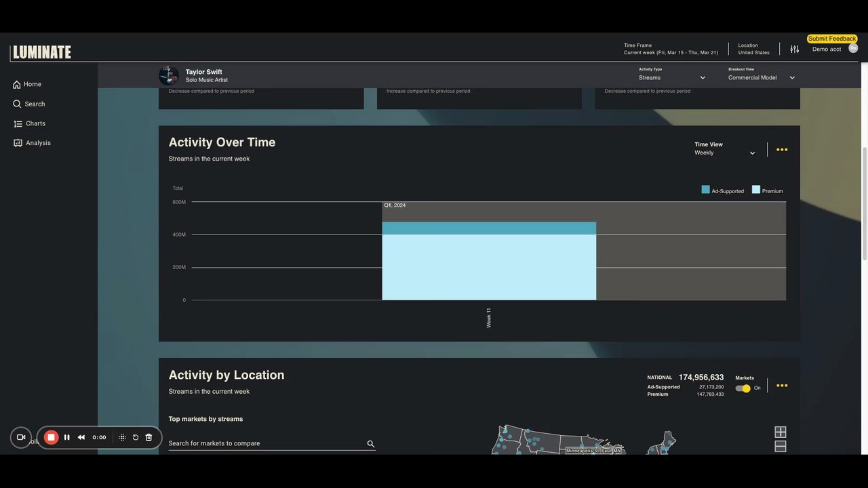Delete the recording with trash icon
The width and height of the screenshot is (868, 488).
pos(149,438)
